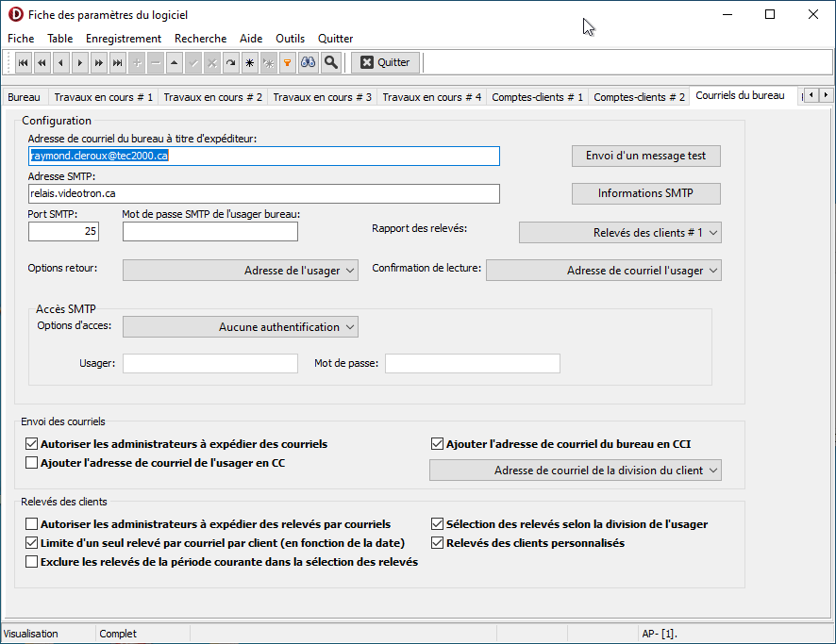Switch to 'Travaux en cours # 2' tab

[212, 97]
